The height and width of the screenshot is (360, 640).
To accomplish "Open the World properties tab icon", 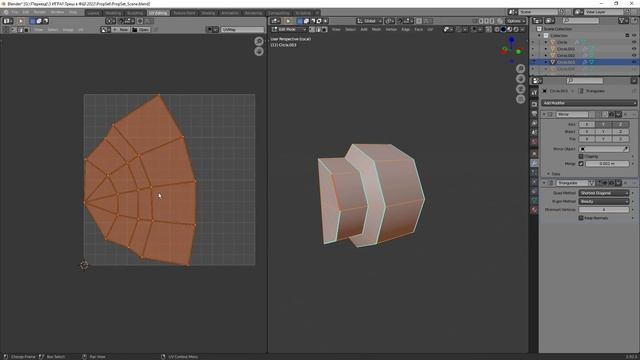I will [x=534, y=142].
